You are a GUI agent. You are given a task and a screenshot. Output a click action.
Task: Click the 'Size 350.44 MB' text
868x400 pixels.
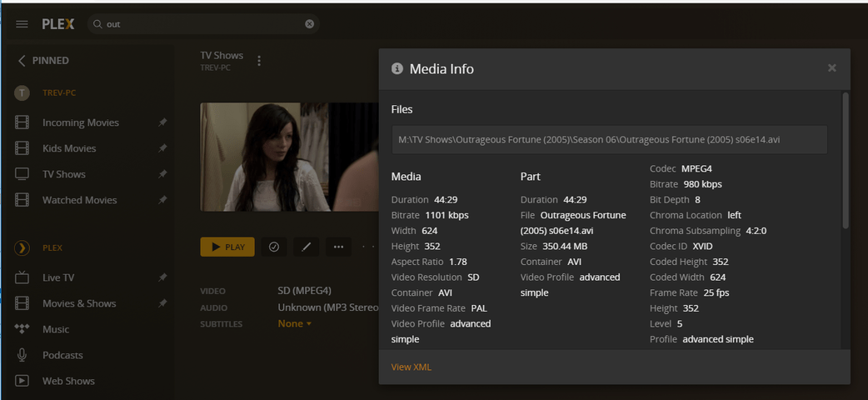pos(554,246)
